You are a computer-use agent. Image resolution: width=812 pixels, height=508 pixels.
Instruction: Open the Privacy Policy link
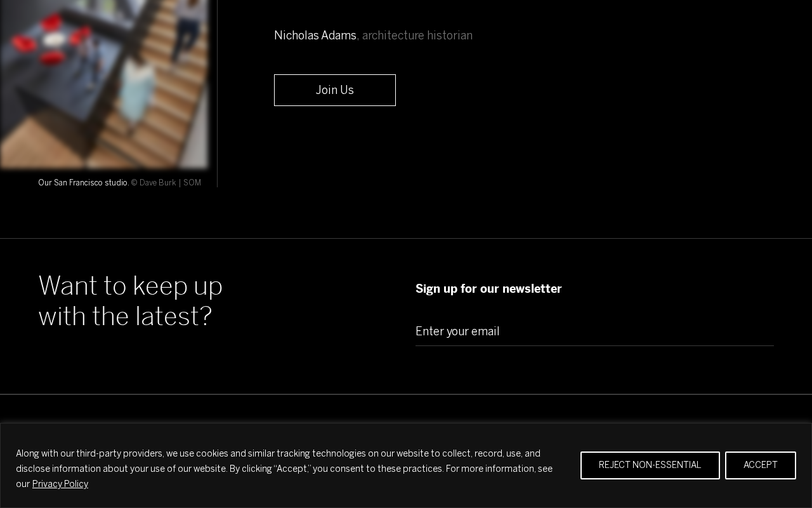60,485
